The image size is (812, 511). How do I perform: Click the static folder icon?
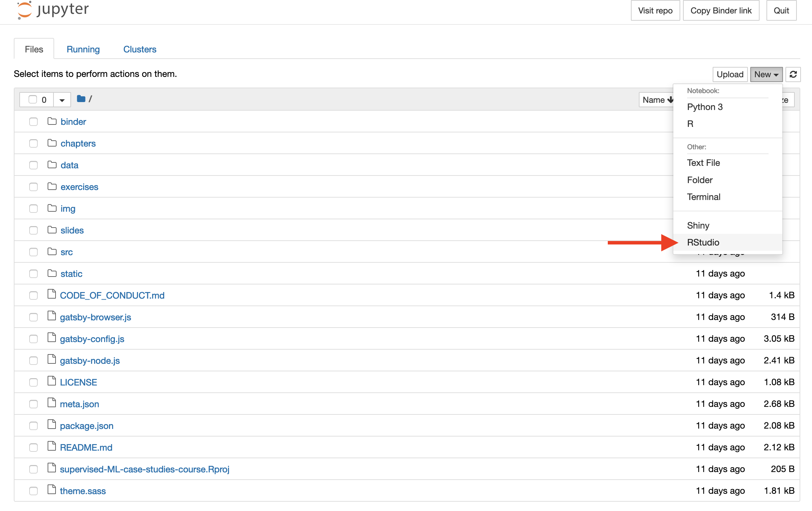click(x=52, y=273)
